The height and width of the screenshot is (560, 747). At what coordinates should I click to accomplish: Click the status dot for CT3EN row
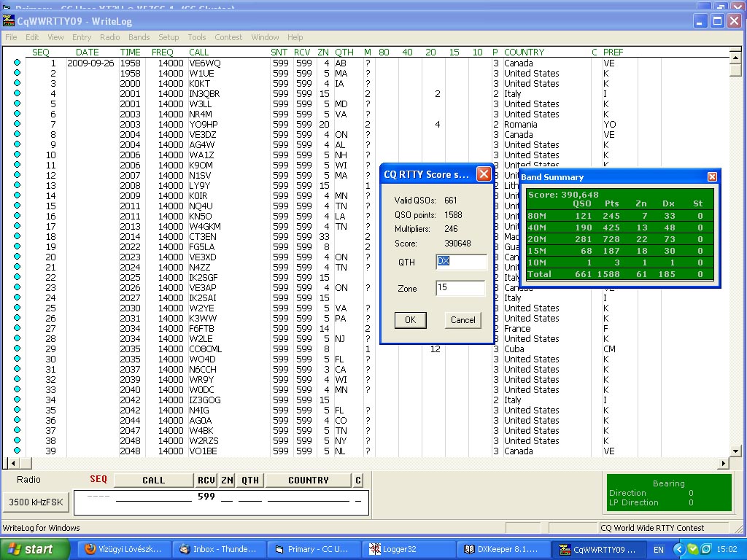pos(18,236)
